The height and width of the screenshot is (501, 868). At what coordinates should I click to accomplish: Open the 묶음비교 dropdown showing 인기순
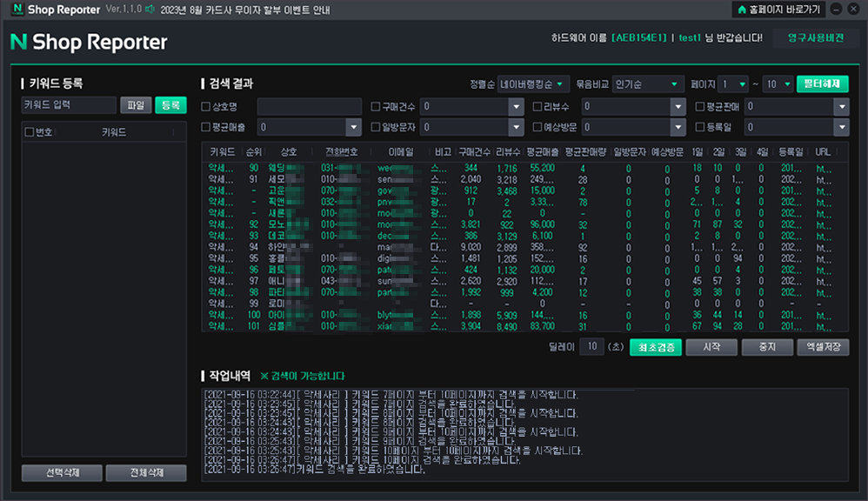pyautogui.click(x=647, y=84)
